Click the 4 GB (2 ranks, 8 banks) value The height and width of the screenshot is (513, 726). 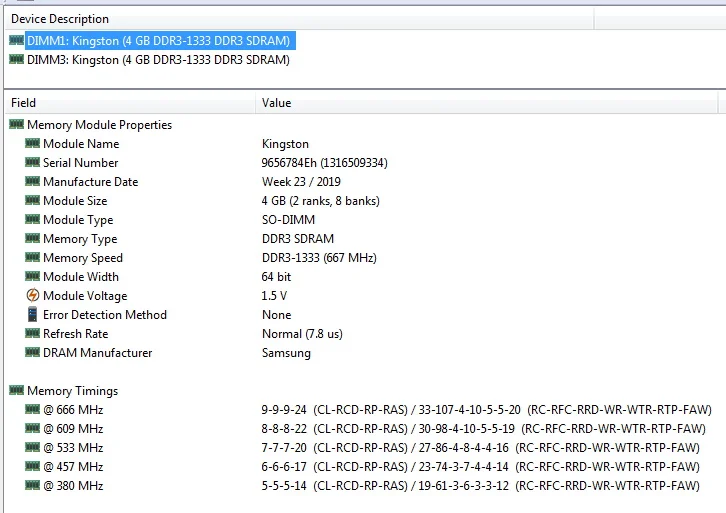tap(321, 201)
